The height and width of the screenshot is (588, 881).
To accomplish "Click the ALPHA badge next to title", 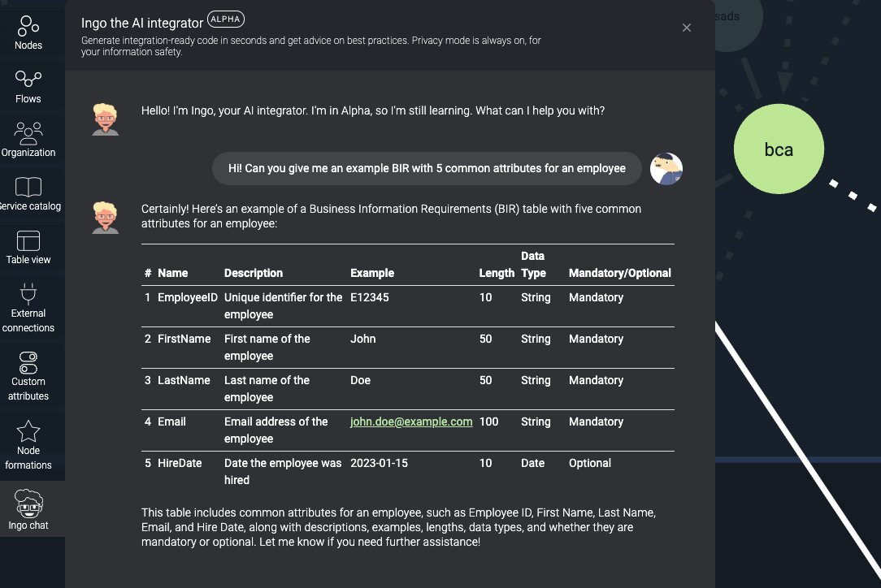I will pyautogui.click(x=226, y=19).
